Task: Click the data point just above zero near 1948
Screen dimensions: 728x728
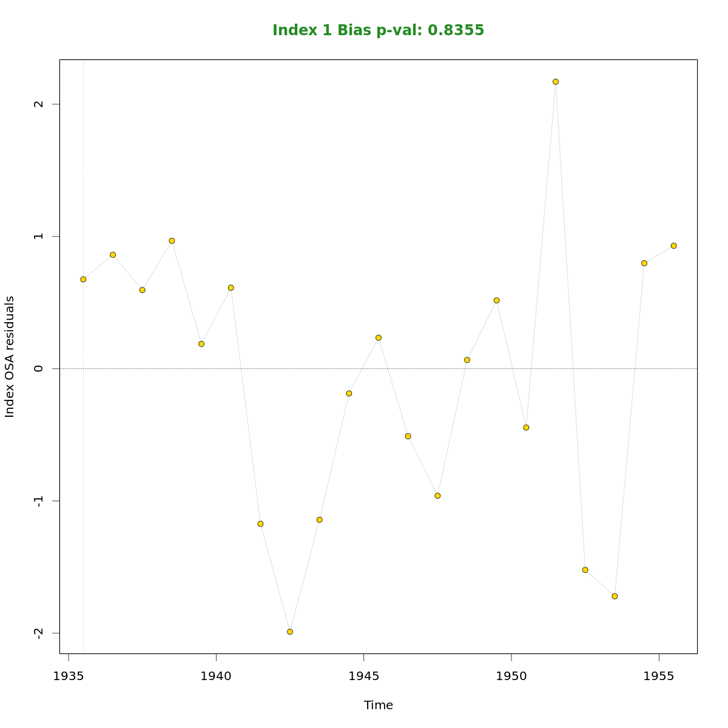Action: (467, 360)
